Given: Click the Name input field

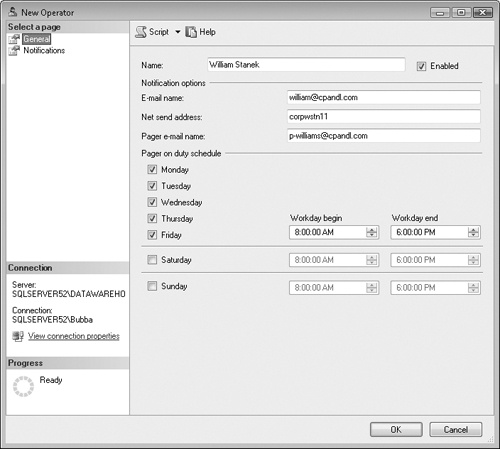Looking at the screenshot, I should 306,65.
